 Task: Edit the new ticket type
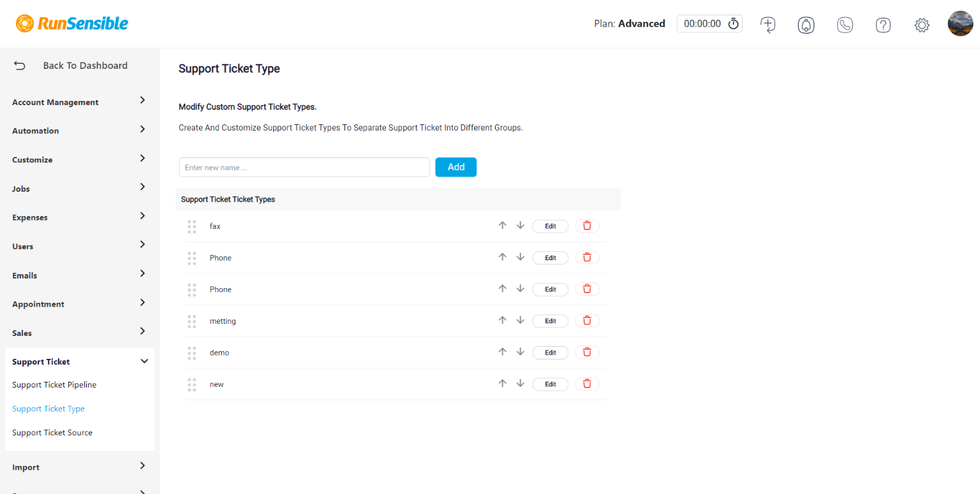pyautogui.click(x=550, y=384)
